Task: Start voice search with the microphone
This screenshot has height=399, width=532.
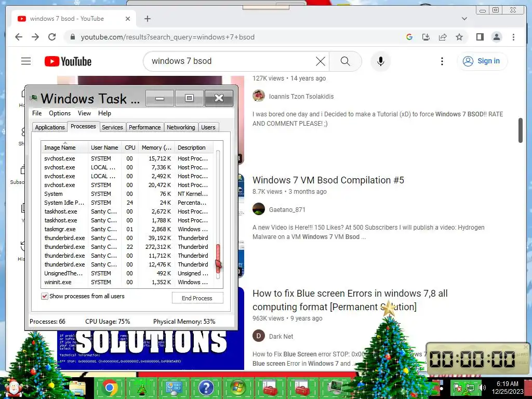Action: click(x=381, y=61)
